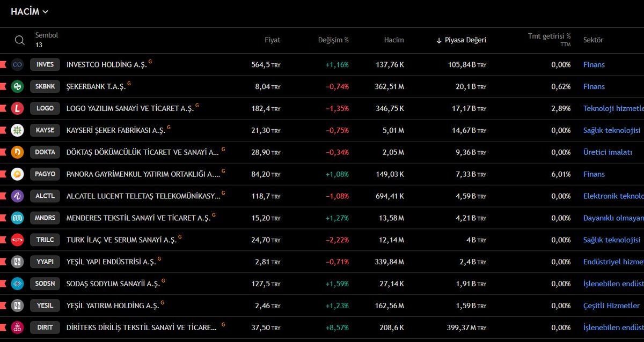The width and height of the screenshot is (644, 342).
Task: Open Finans sector link for INVES
Action: coord(594,65)
